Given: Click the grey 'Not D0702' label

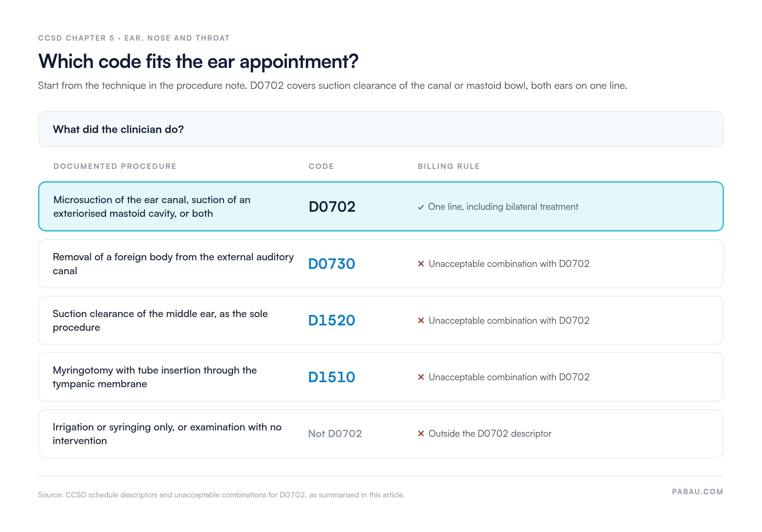Looking at the screenshot, I should point(335,433).
